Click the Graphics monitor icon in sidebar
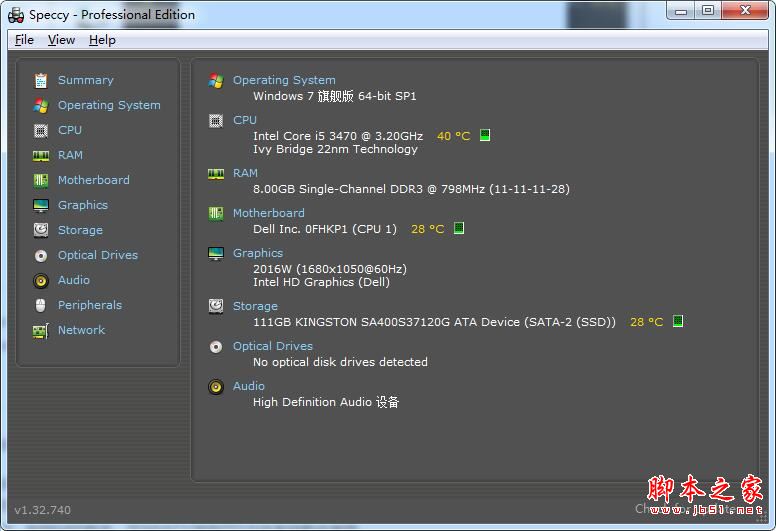Image resolution: width=776 pixels, height=531 pixels. click(41, 205)
